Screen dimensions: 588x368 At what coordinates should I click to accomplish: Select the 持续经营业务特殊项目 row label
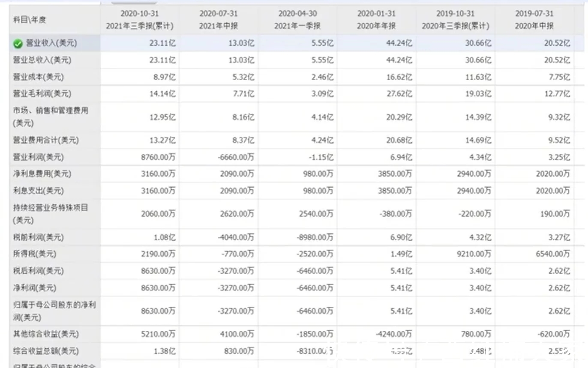(51, 213)
